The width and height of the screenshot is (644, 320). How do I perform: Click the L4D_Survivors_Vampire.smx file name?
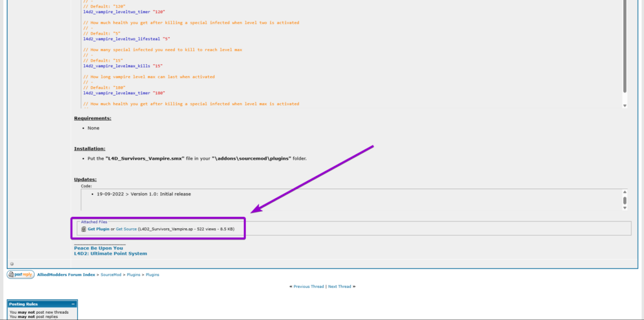145,158
